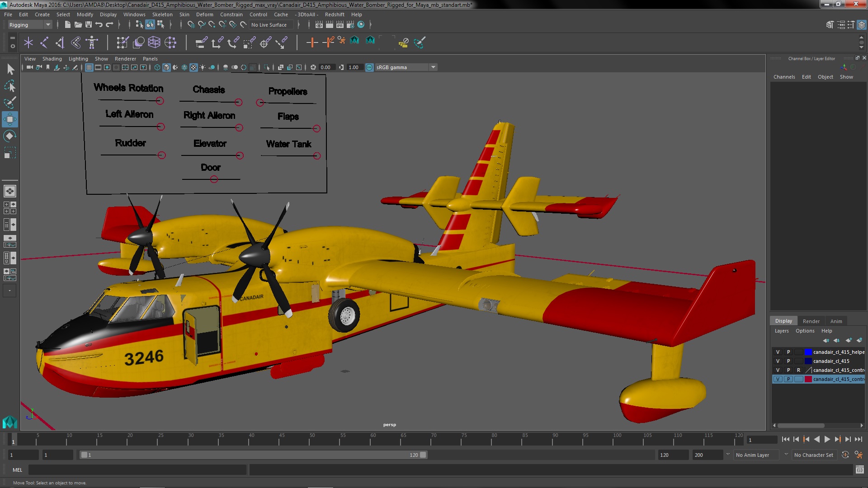
Task: Step to the next key
Action: pyautogui.click(x=838, y=439)
